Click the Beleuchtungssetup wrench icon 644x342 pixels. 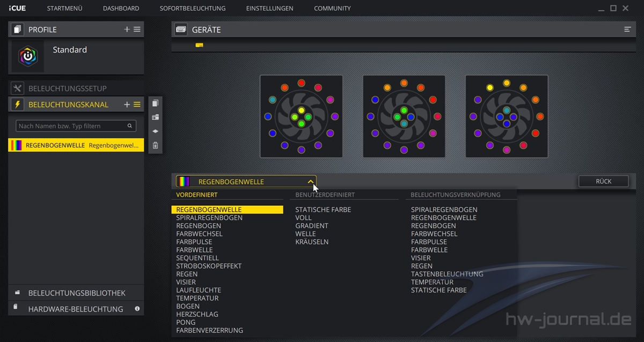pos(18,88)
